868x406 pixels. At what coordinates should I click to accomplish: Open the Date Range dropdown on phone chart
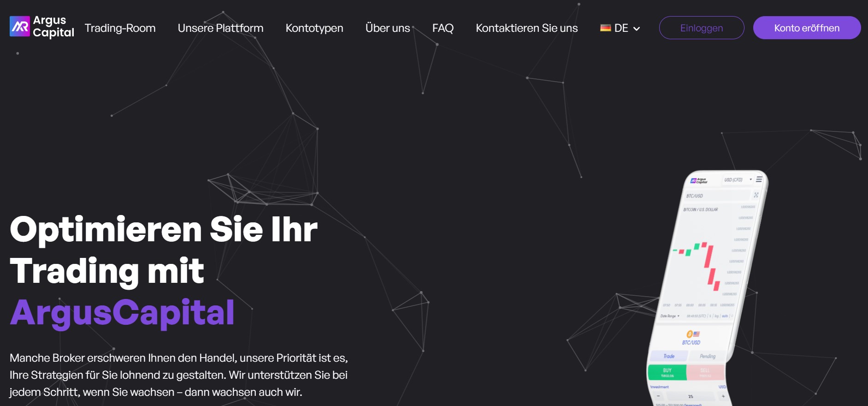point(670,316)
